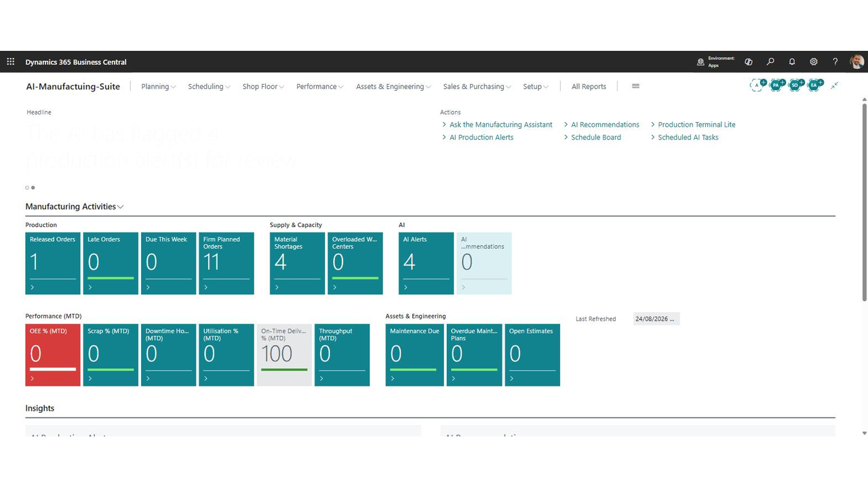The image size is (868, 488).
Task: Open AI Recommendations action link
Action: tap(605, 125)
